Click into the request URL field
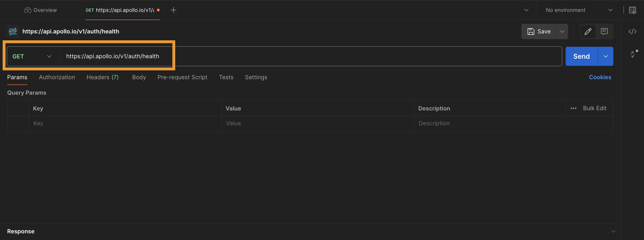The image size is (644, 240). (311, 56)
